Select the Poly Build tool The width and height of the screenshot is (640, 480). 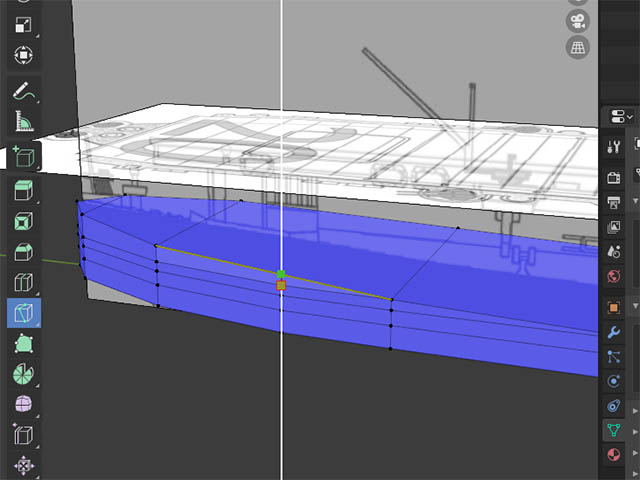pos(24,343)
